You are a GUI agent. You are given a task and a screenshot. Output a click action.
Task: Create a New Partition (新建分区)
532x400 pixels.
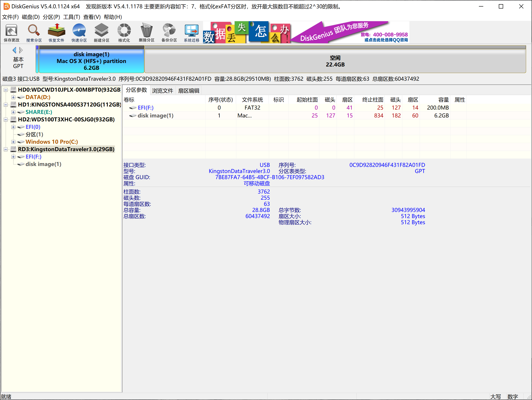point(101,33)
